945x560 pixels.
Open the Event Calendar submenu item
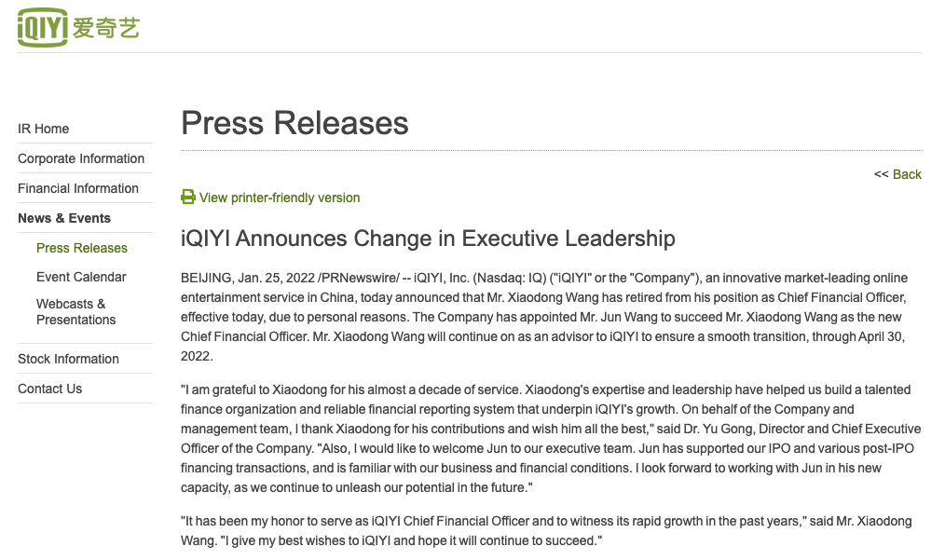click(81, 277)
